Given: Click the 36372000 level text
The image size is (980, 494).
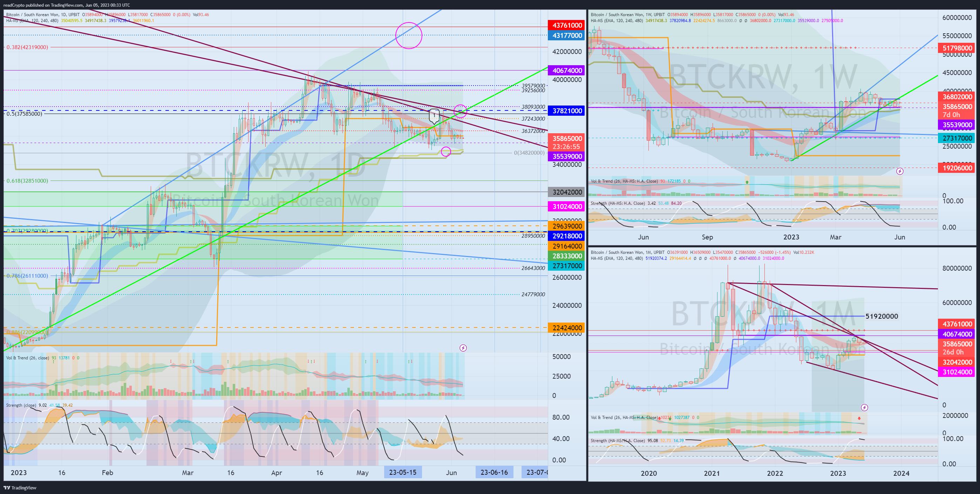Looking at the screenshot, I should tap(533, 131).
